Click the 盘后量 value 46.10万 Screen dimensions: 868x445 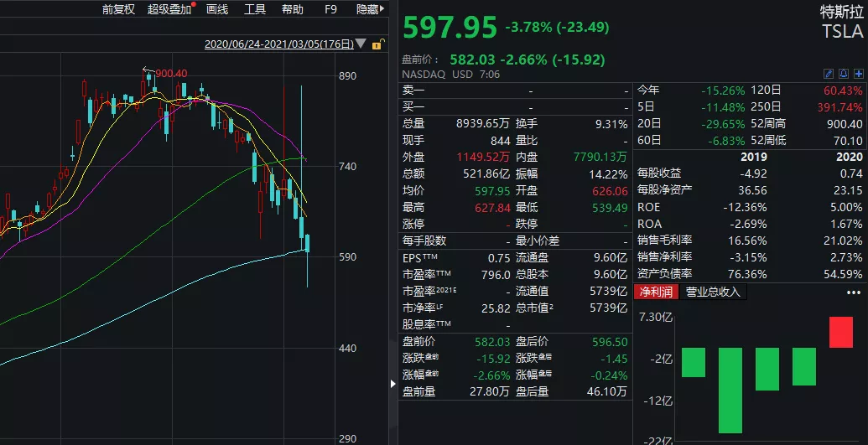(606, 392)
